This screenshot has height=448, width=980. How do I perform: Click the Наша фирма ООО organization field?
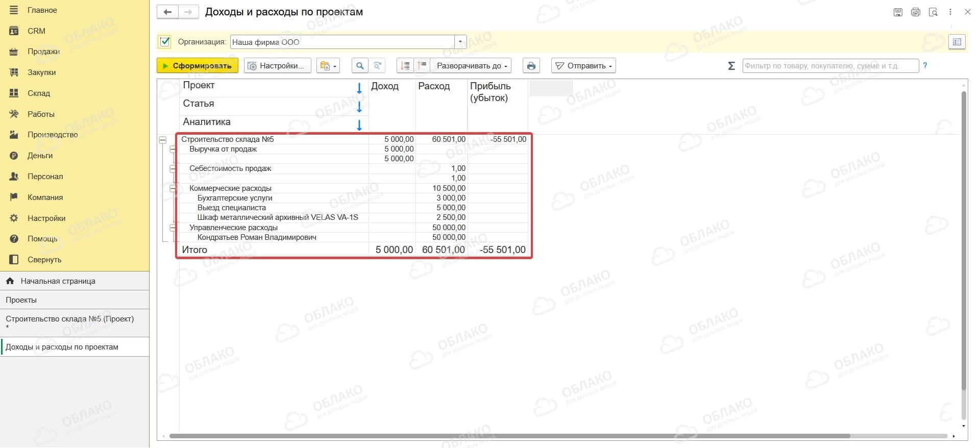(342, 42)
